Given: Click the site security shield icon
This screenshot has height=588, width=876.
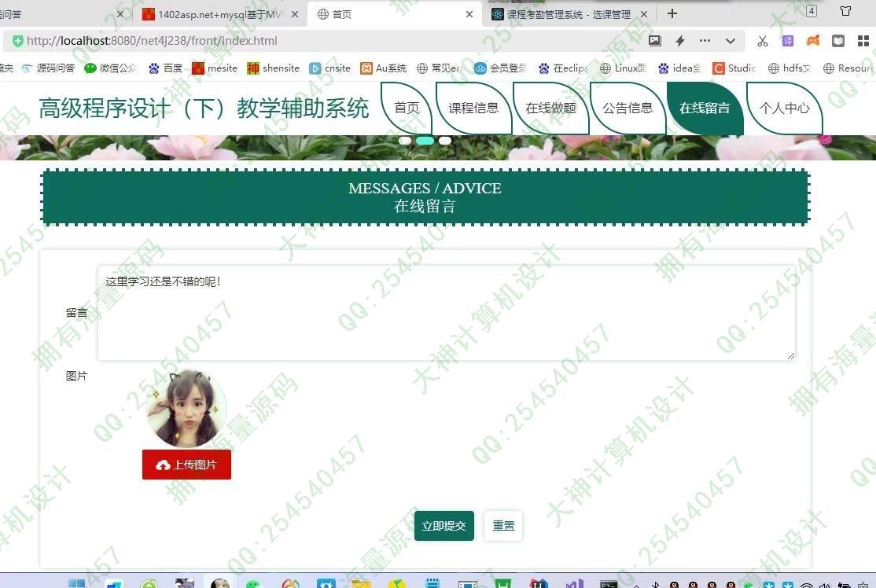Looking at the screenshot, I should [18, 41].
